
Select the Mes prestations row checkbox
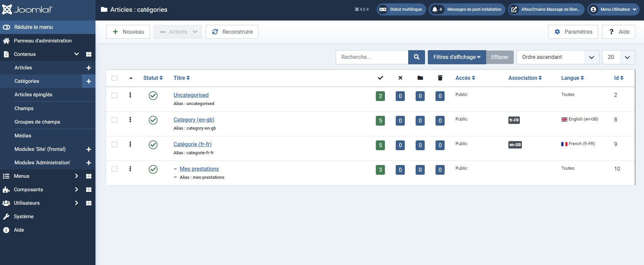(114, 169)
